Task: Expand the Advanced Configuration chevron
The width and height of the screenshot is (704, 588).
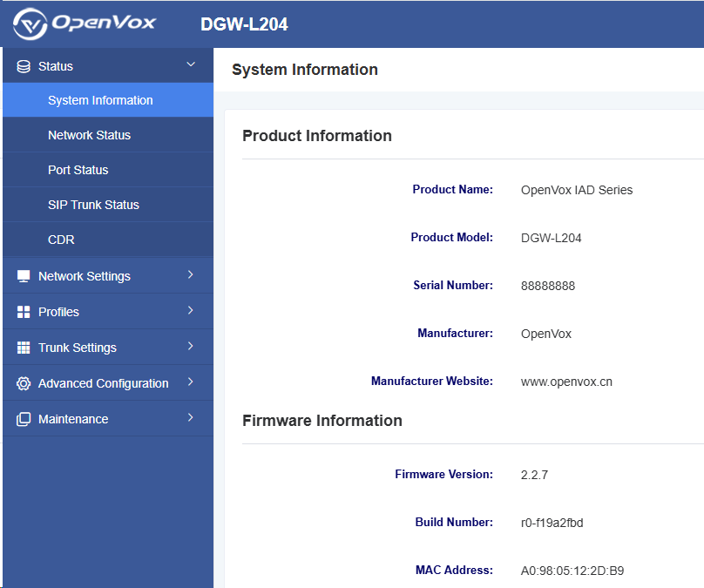Action: click(191, 382)
